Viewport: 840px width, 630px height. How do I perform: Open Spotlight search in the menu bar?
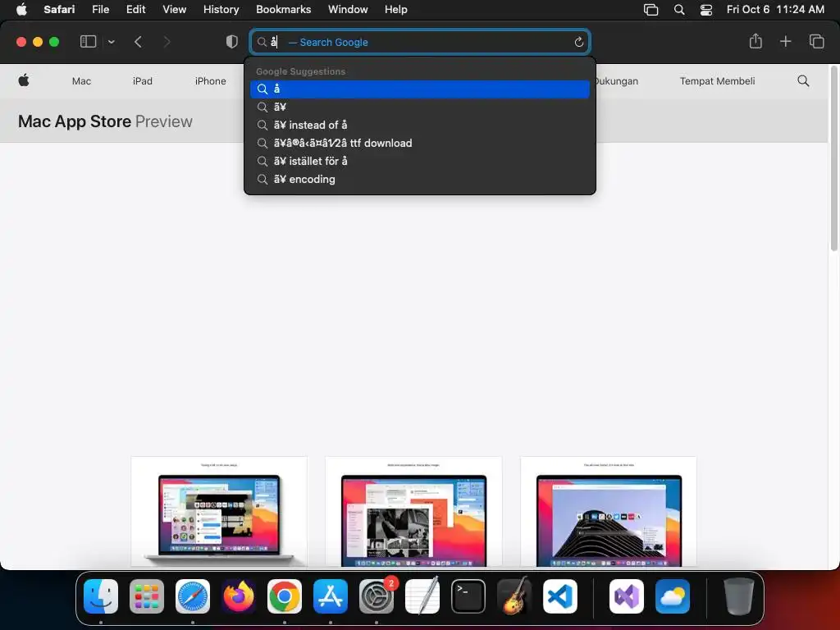679,10
